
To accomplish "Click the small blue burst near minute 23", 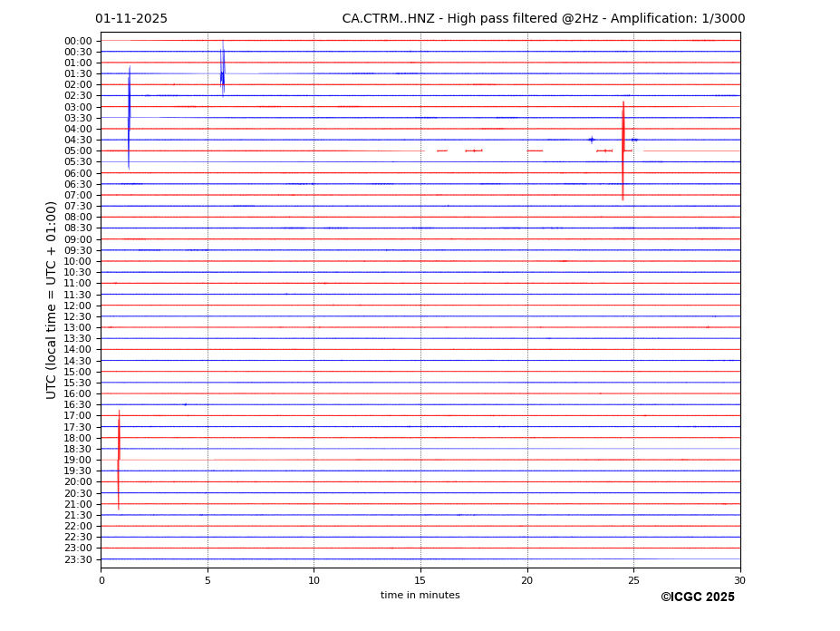I will coord(592,140).
